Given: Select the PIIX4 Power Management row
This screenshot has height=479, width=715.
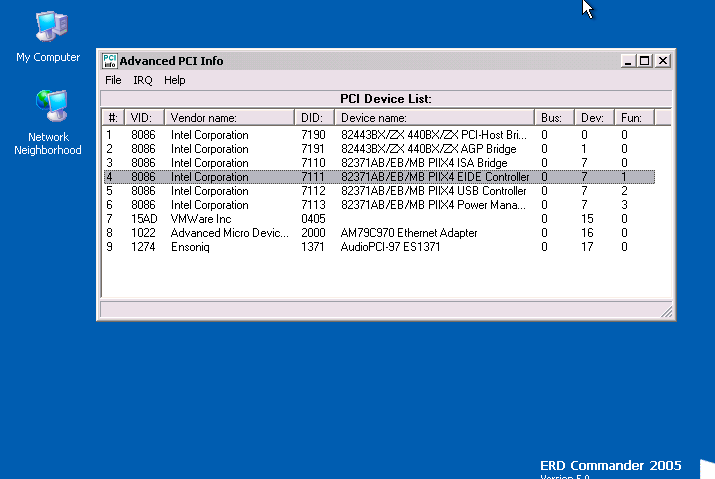Looking at the screenshot, I should tap(379, 205).
